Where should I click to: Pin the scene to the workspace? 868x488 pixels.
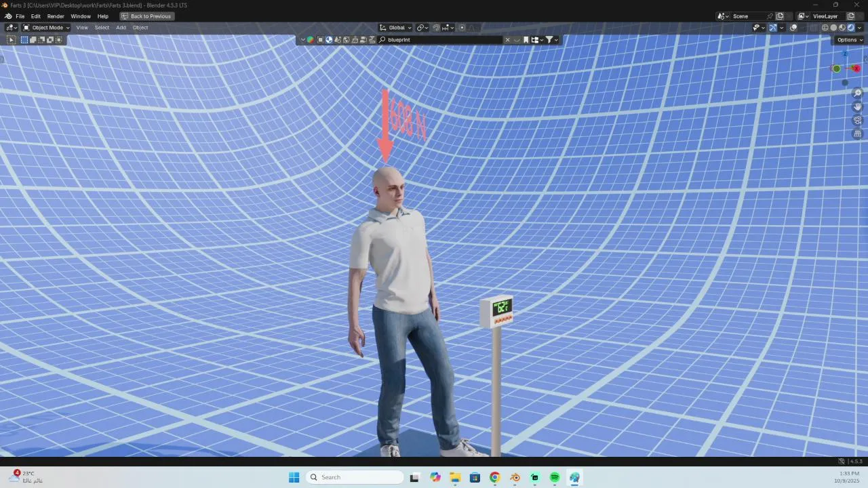[770, 16]
